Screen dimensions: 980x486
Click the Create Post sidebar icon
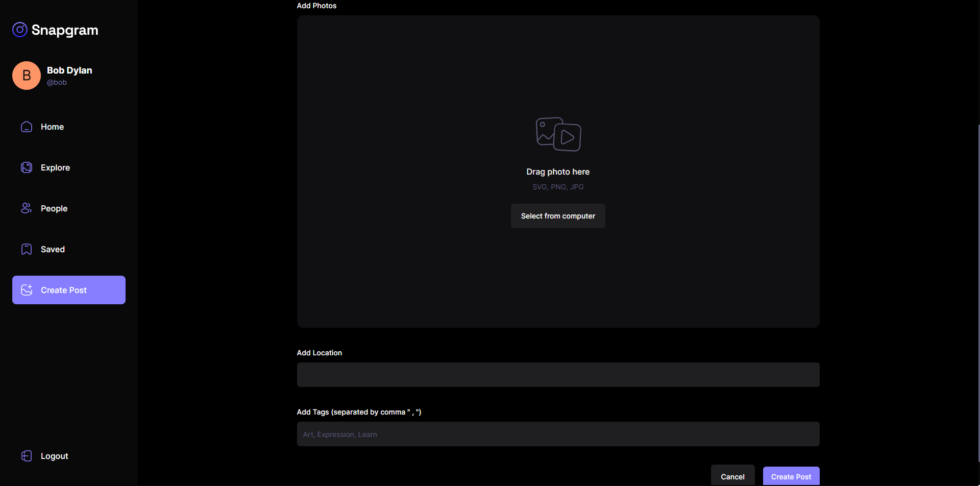(27, 290)
